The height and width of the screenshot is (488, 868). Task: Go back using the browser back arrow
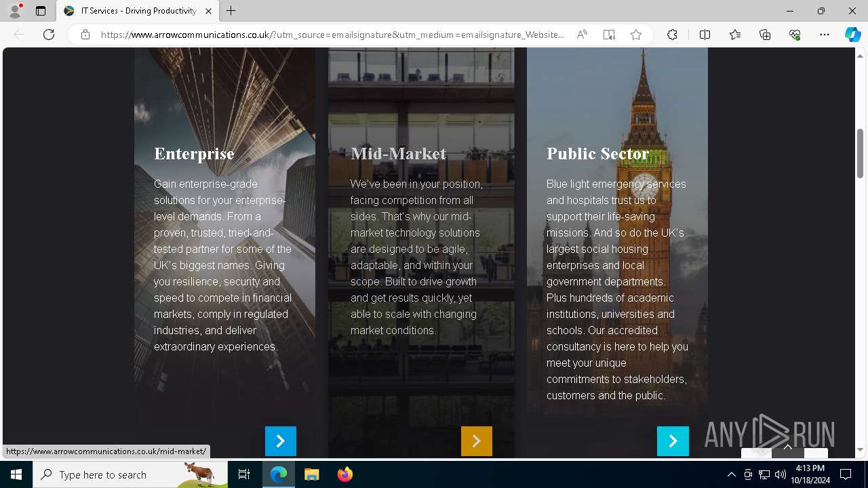(19, 35)
